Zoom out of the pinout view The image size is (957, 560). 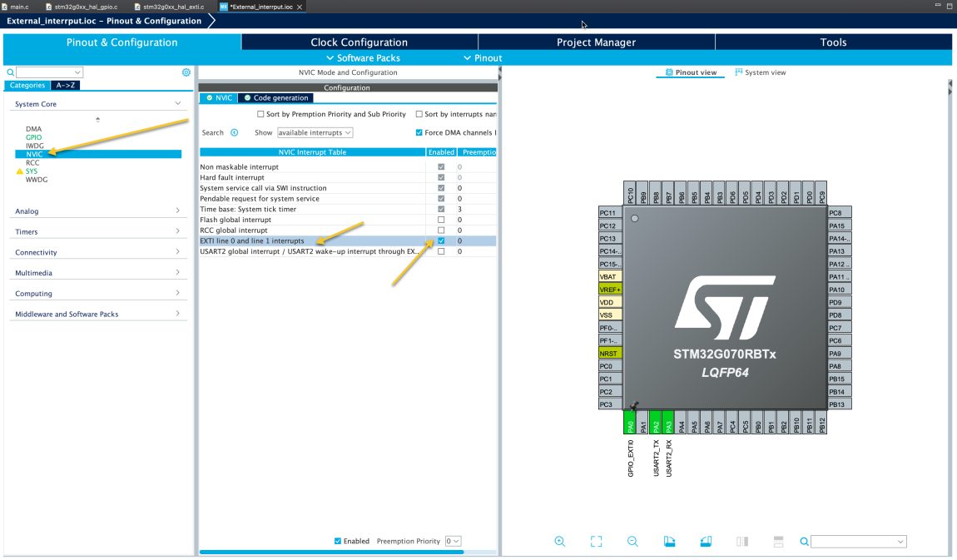click(x=632, y=541)
